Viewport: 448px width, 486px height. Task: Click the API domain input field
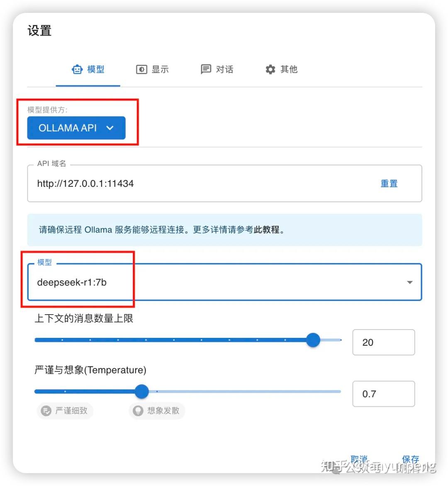[x=166, y=183]
